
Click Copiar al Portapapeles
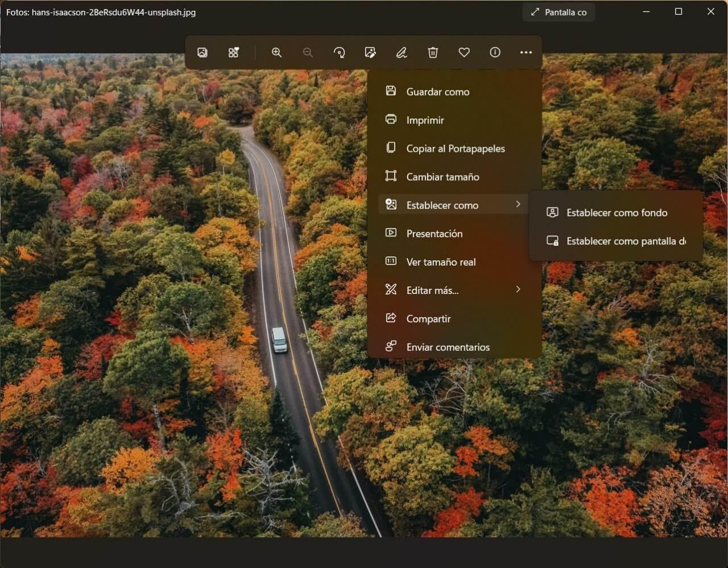tap(455, 148)
